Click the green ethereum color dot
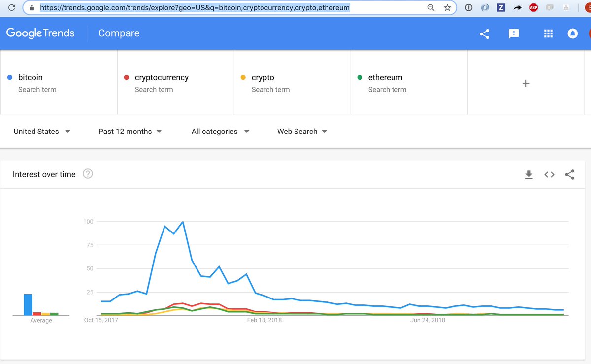This screenshot has width=591, height=364. pos(360,77)
